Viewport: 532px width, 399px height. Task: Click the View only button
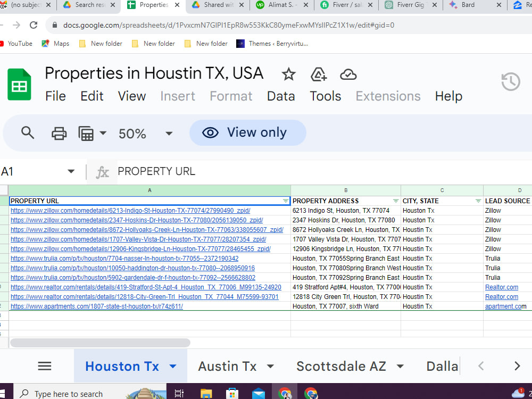coord(248,132)
